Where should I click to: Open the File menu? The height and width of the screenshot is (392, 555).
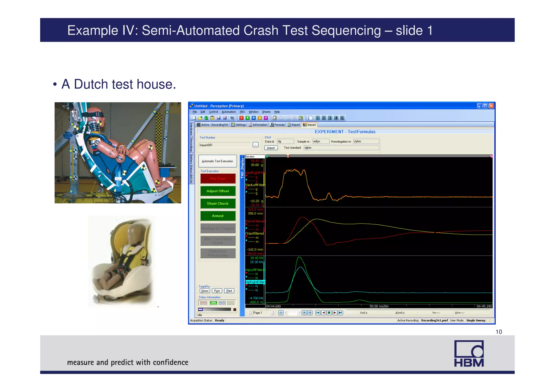pos(195,112)
